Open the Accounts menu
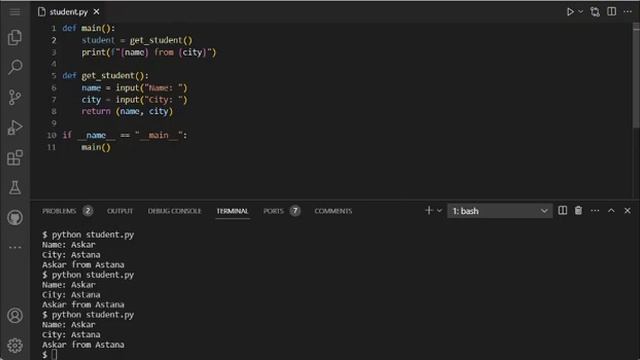Image resolution: width=640 pixels, height=360 pixels. [x=15, y=316]
